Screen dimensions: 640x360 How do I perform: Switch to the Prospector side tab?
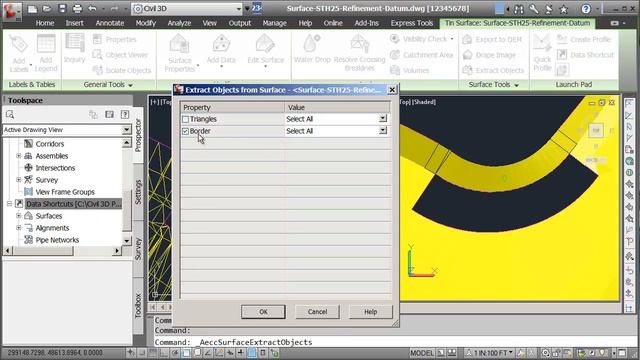point(138,136)
